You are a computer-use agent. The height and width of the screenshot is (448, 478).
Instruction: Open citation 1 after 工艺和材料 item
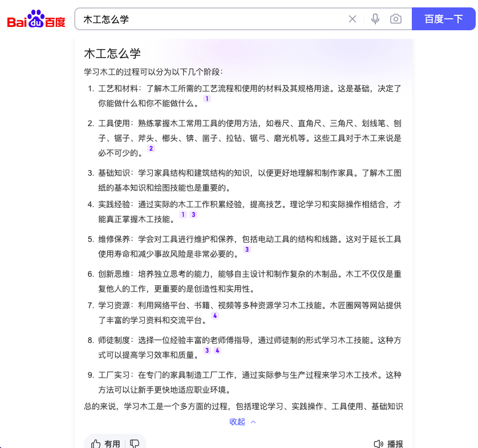coord(207,99)
